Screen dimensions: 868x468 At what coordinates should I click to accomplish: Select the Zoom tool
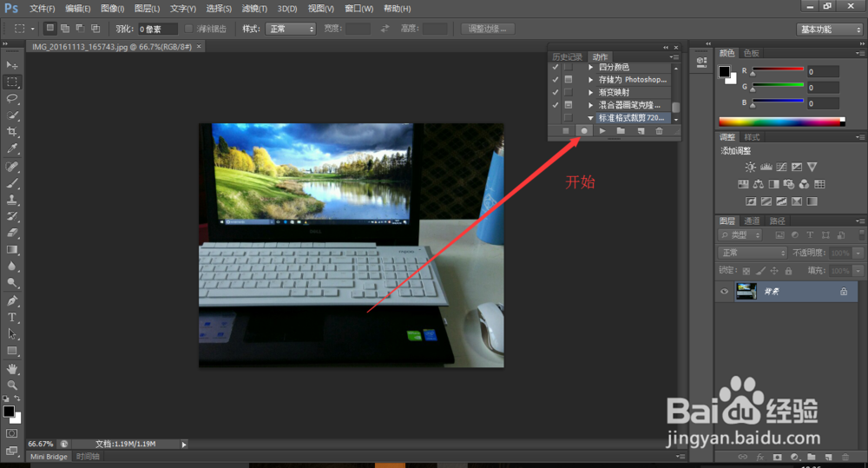(x=11, y=385)
